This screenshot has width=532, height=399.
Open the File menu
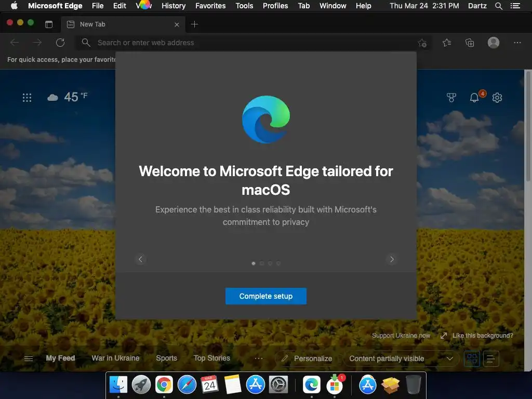(x=98, y=6)
